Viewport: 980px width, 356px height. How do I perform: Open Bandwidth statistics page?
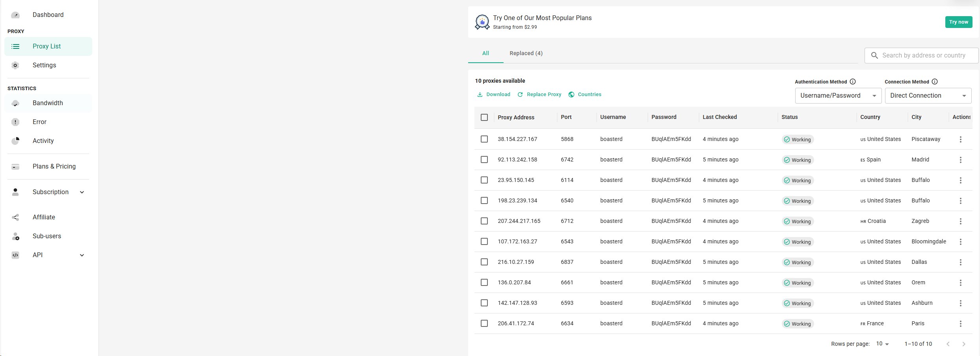pyautogui.click(x=48, y=103)
